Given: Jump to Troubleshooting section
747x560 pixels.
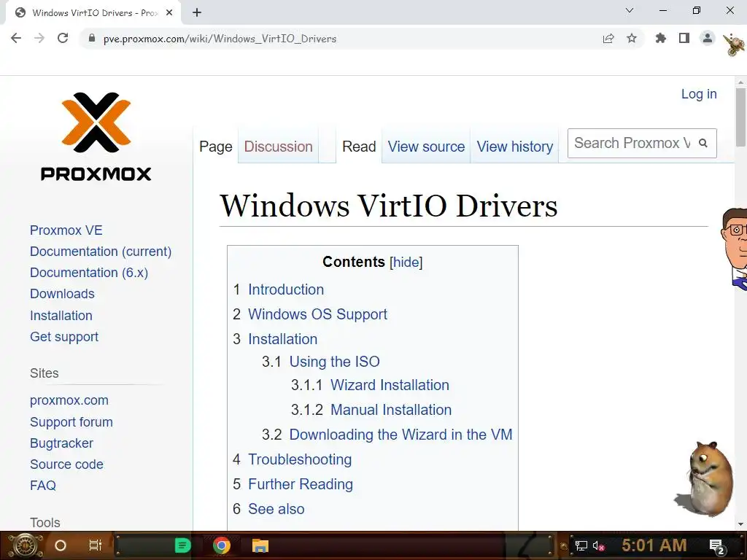Looking at the screenshot, I should (x=300, y=459).
